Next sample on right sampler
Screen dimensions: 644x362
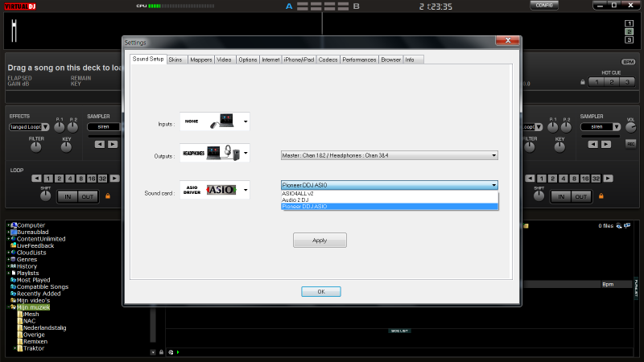tap(606, 145)
